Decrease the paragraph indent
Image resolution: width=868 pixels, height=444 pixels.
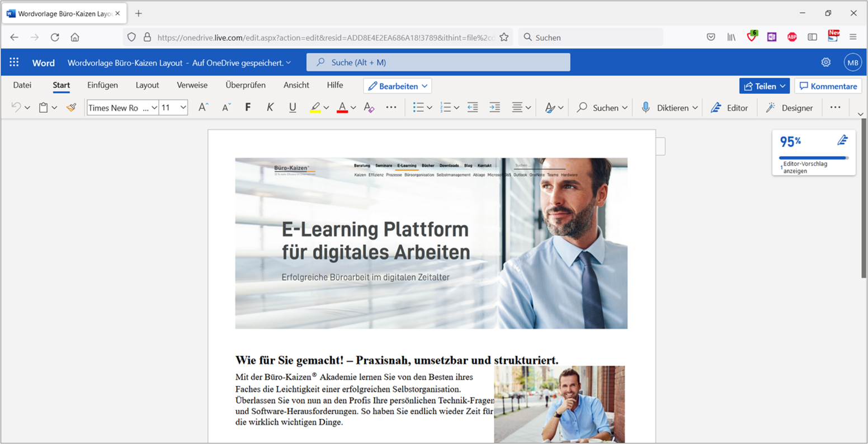click(473, 107)
